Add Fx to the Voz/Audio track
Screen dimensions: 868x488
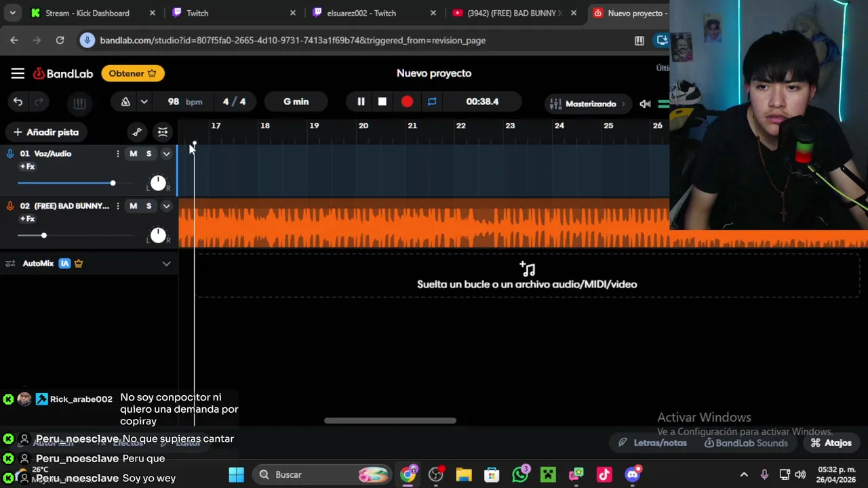pyautogui.click(x=27, y=167)
